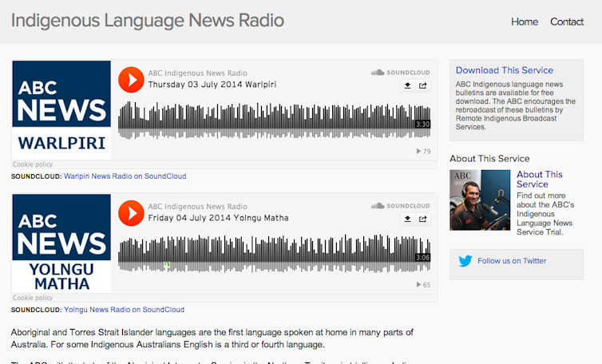This screenshot has width=602, height=364.
Task: Share the Warlpiri track using the share icon
Action: point(422,85)
